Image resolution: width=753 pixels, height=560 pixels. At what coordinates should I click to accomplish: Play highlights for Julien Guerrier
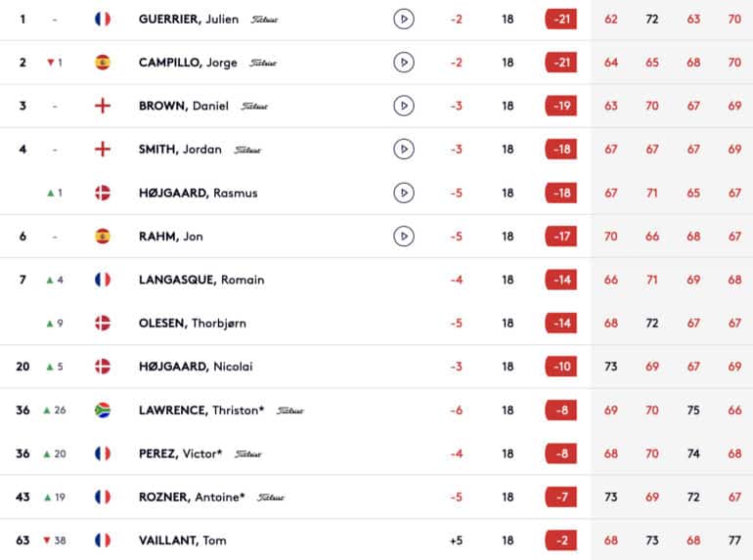click(x=403, y=20)
